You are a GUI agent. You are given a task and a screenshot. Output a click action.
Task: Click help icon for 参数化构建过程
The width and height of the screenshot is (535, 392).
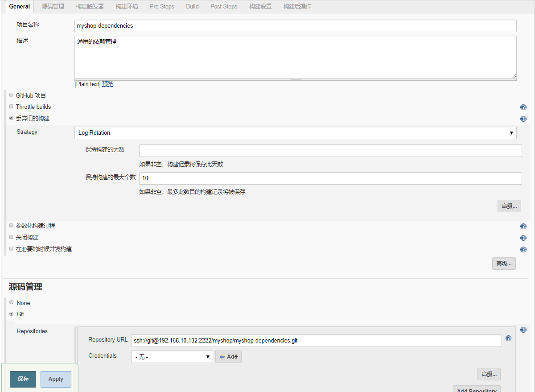[523, 226]
